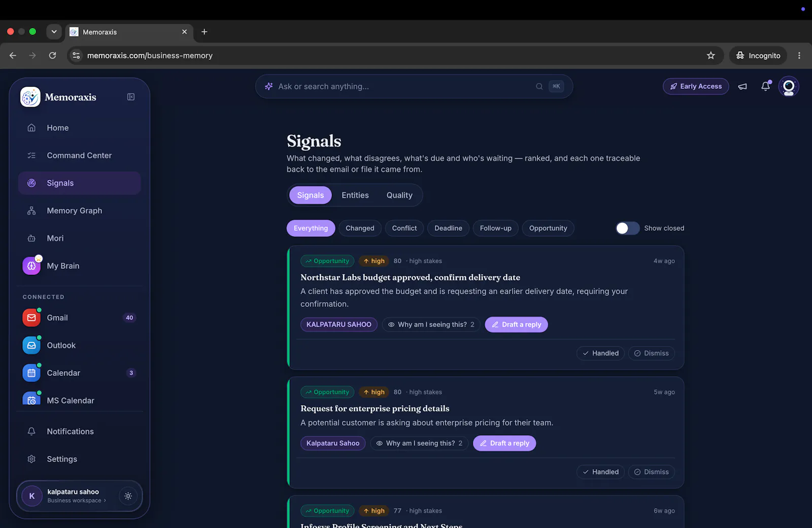812x528 pixels.
Task: Reload the page in the browser
Action: tap(52, 55)
